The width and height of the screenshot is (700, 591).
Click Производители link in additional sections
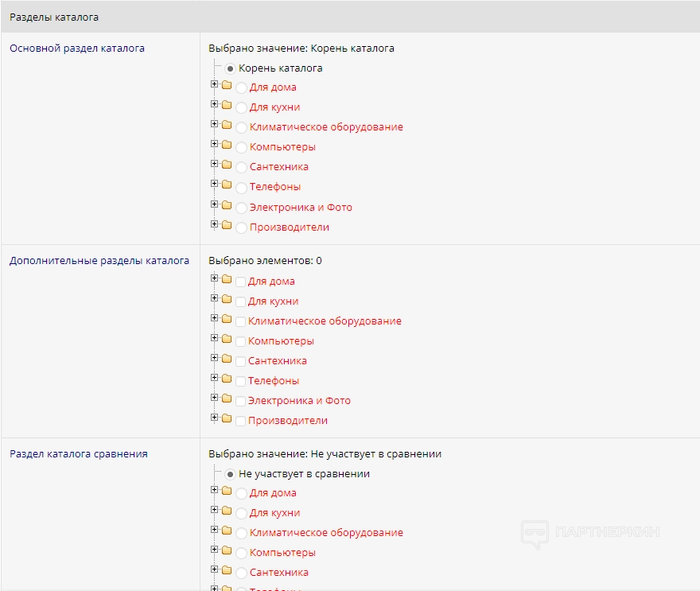[287, 421]
